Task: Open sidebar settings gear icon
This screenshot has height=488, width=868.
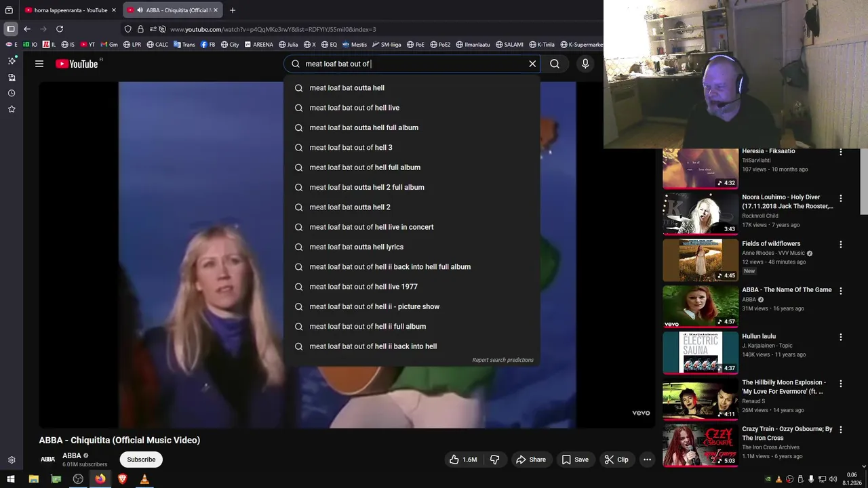Action: coord(12,460)
